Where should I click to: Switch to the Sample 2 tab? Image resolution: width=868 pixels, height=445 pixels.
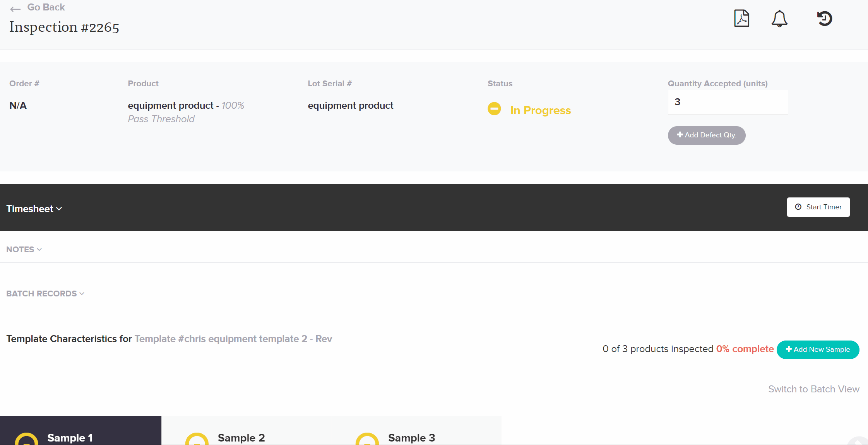click(x=241, y=438)
